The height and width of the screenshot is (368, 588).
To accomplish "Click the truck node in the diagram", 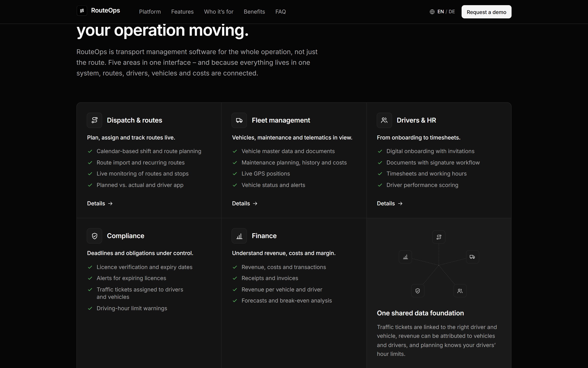I will coord(472,257).
